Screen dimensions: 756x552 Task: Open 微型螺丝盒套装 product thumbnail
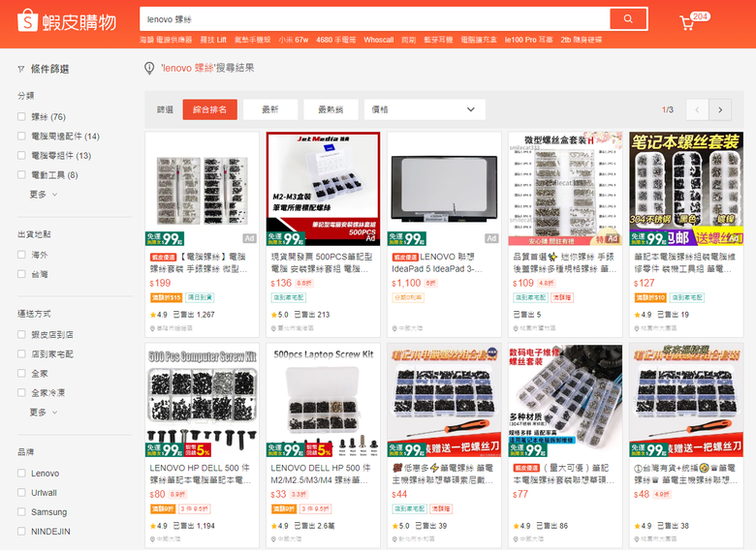[565, 189]
